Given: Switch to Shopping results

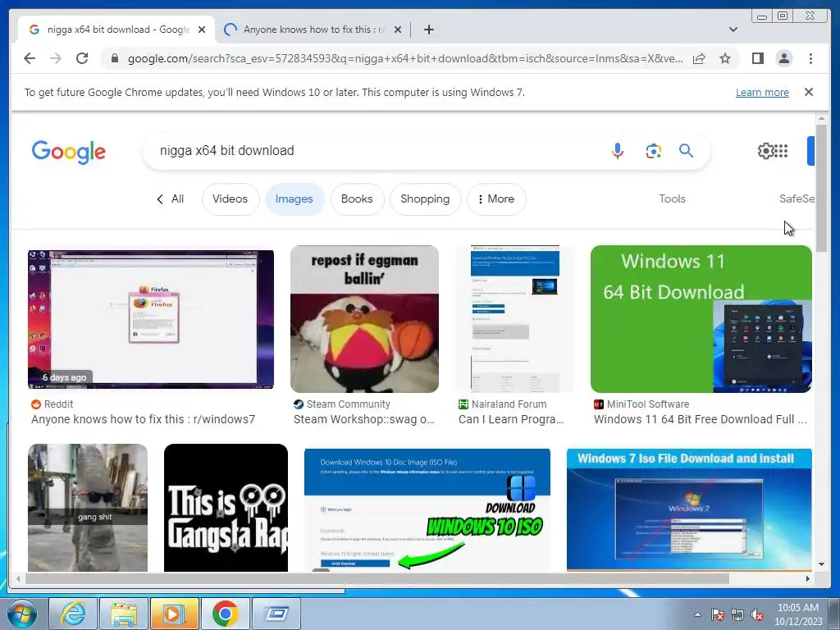Looking at the screenshot, I should (x=425, y=199).
